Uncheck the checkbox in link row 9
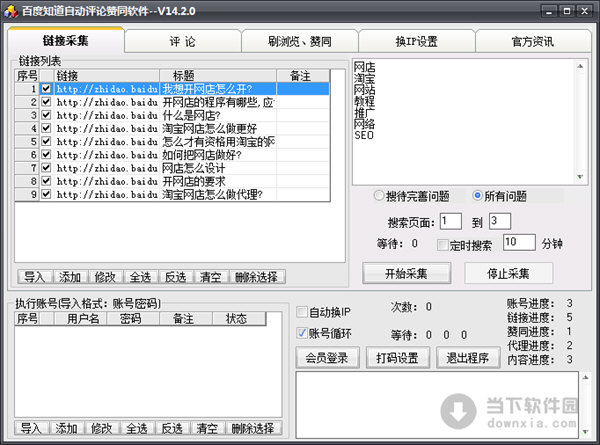The image size is (600, 445). [x=46, y=194]
